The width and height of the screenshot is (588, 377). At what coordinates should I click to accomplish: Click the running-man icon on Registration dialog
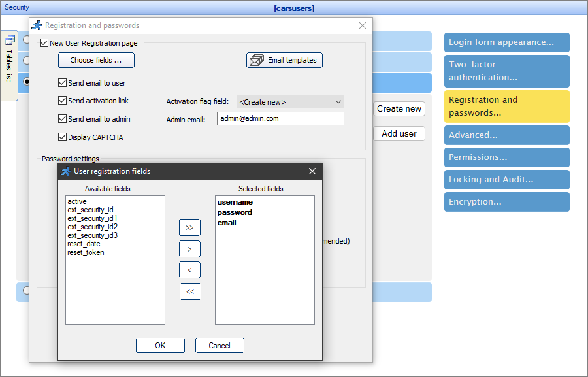coord(37,25)
